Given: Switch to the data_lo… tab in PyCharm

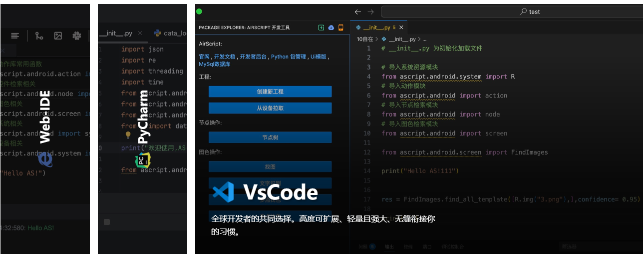Looking at the screenshot, I should tap(170, 33).
